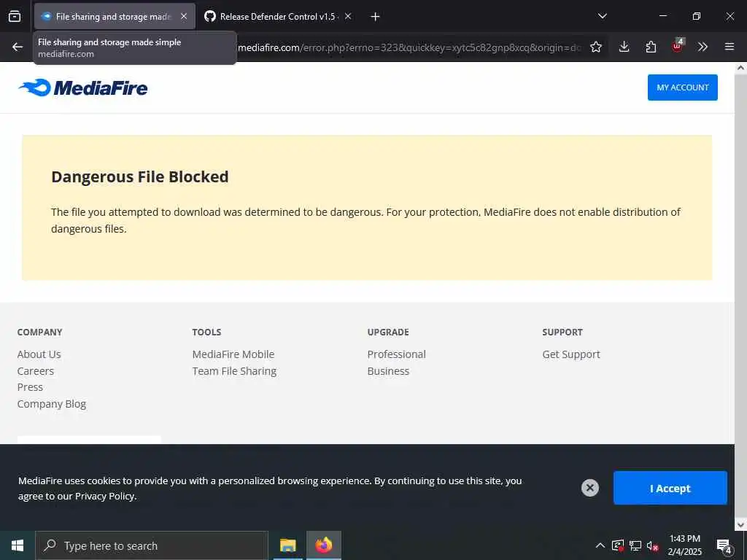Go back to the previous page
Image resolution: width=747 pixels, height=560 pixels.
click(x=18, y=47)
